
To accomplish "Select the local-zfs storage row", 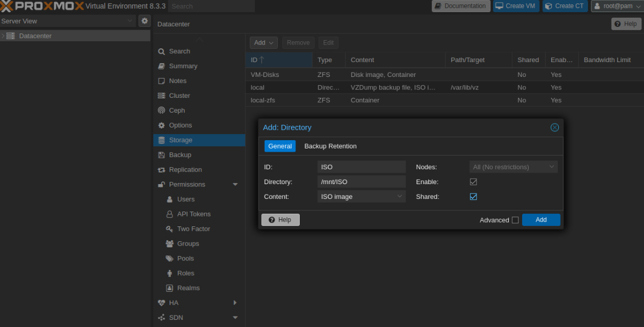I will [445, 101].
